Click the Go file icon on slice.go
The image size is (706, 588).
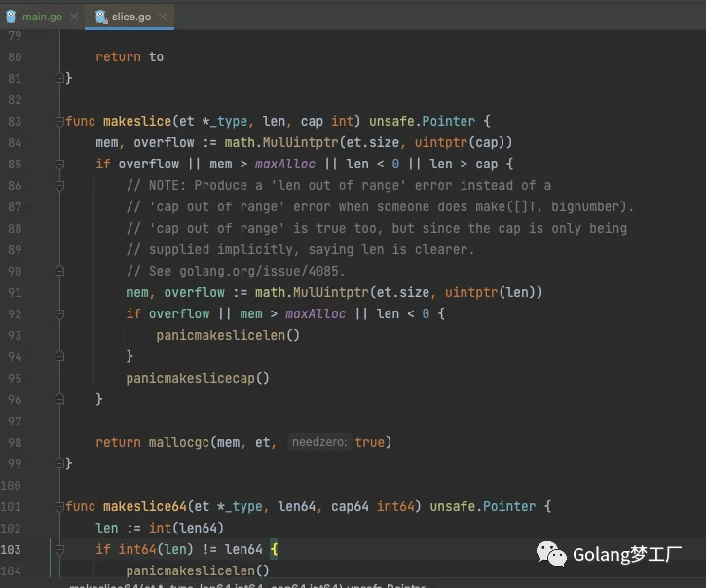pyautogui.click(x=101, y=17)
